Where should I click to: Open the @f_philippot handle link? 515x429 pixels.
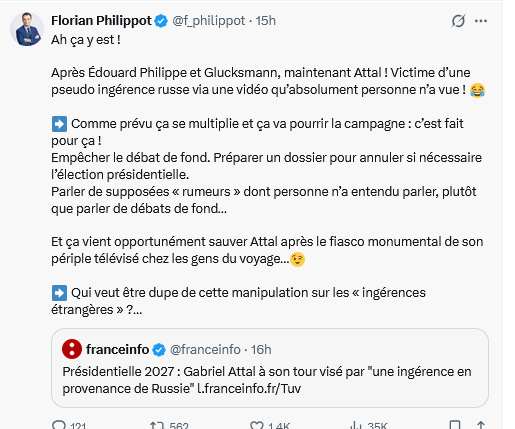[x=209, y=21]
